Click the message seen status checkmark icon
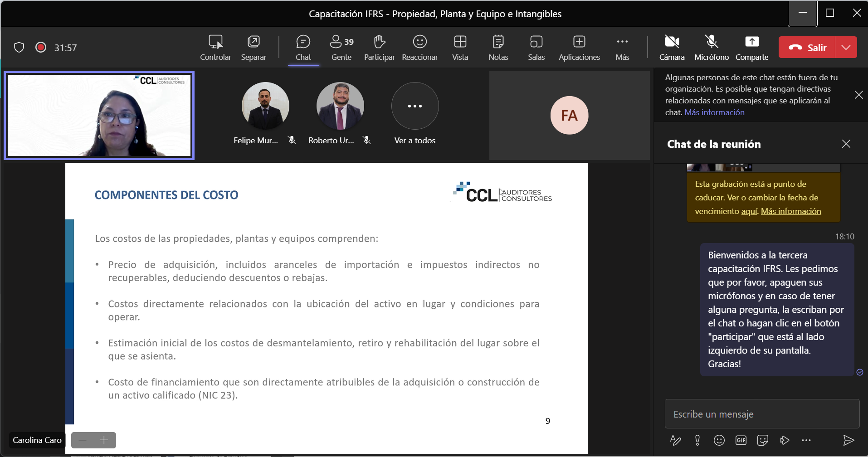Screen dimensions: 868x457 coord(860,372)
